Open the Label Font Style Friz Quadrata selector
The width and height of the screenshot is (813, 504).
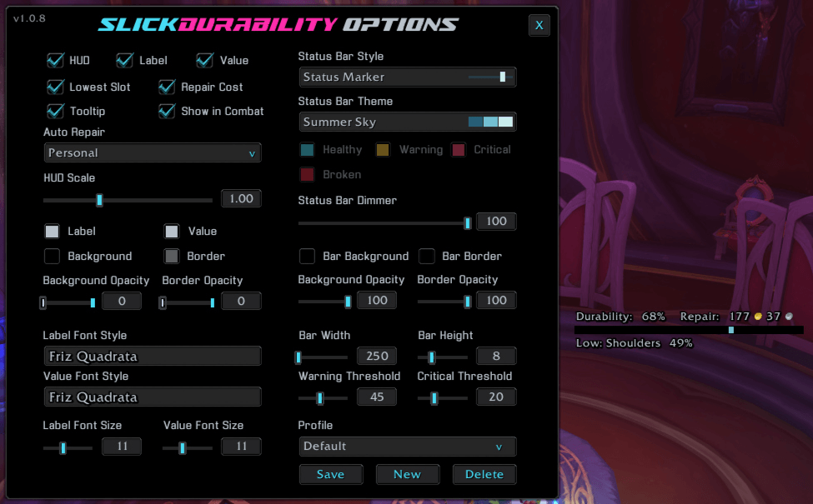[153, 356]
